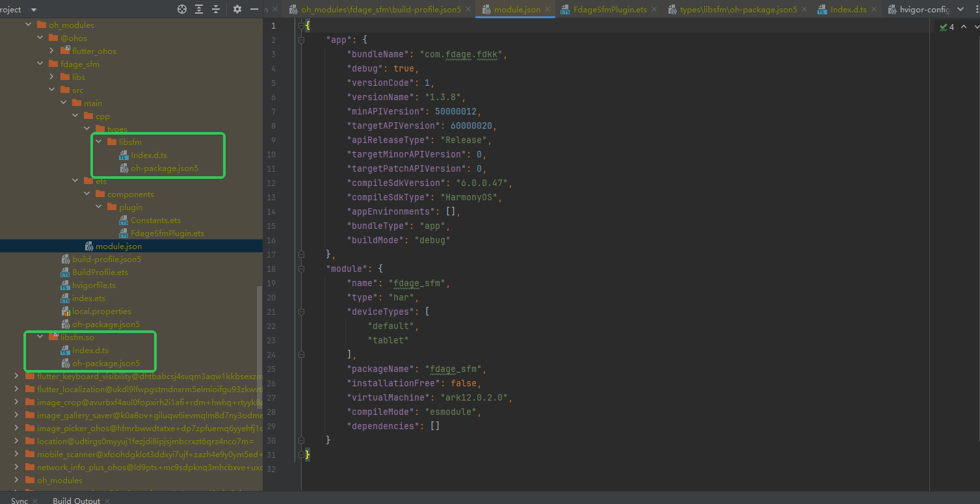Viewport: 980px width, 504px height.
Task: Fold the "app" block in editor gutter
Action: point(301,40)
